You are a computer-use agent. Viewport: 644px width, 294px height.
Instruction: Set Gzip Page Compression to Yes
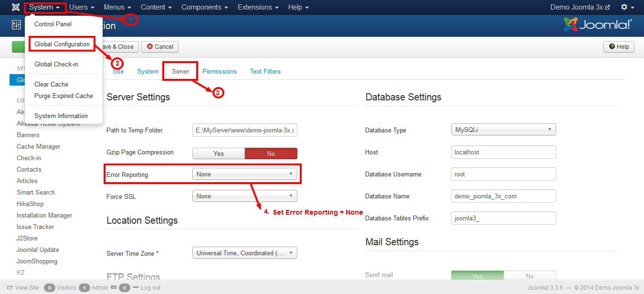(x=219, y=153)
